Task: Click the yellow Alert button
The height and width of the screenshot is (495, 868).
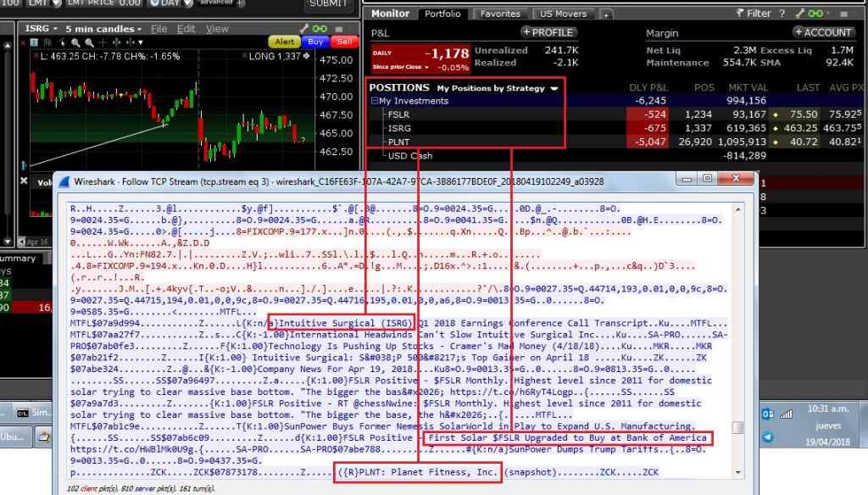Action: pyautogui.click(x=285, y=42)
